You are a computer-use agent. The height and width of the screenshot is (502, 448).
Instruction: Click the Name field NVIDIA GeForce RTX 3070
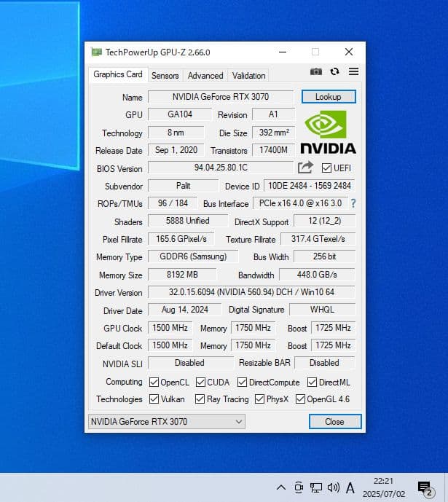[x=221, y=97]
